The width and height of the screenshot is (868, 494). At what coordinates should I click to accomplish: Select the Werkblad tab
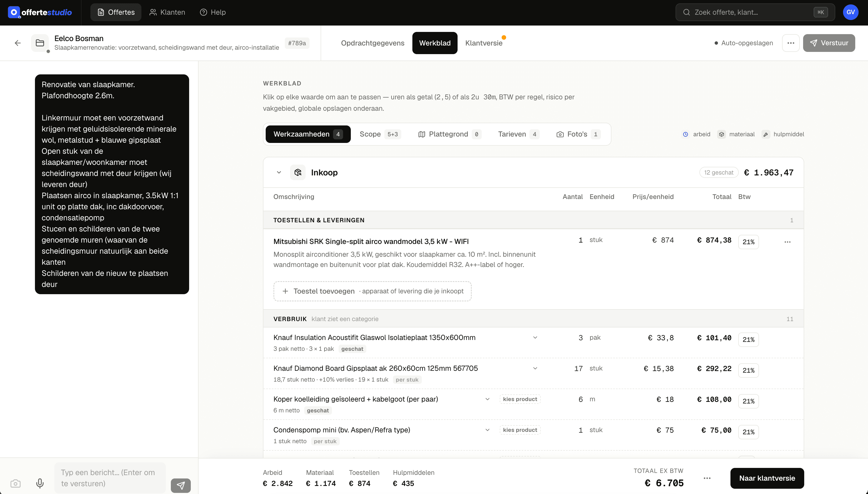click(435, 43)
